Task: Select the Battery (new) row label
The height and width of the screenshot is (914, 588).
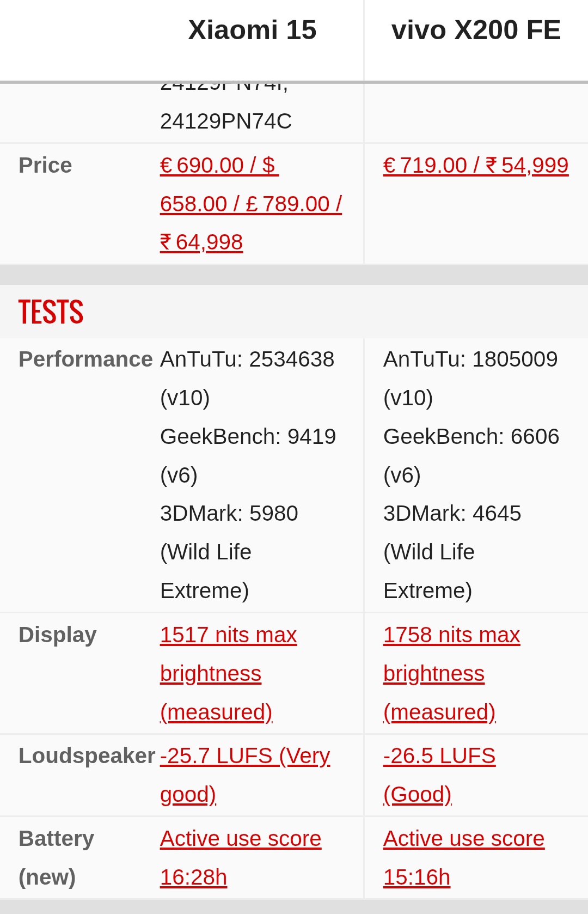Action: tap(56, 857)
